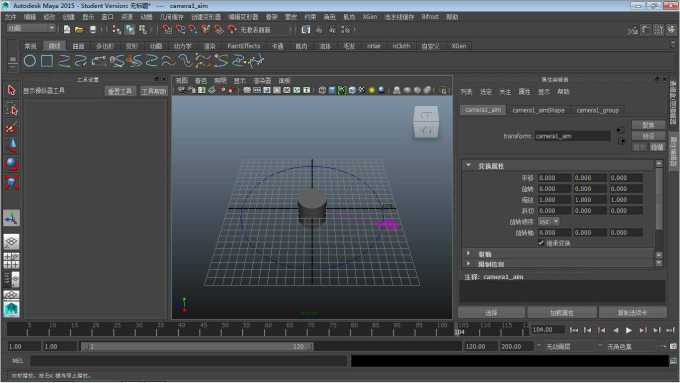Click the MEL command line input

click(189, 360)
